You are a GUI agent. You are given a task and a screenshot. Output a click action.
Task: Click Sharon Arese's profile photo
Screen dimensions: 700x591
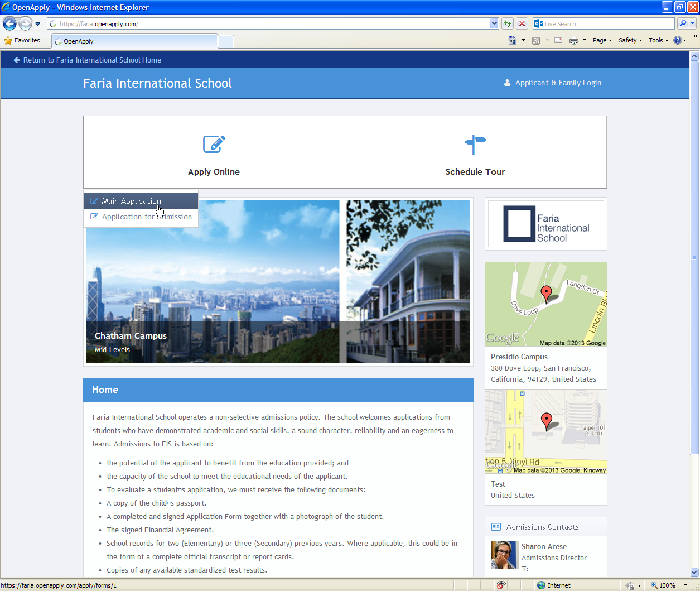[x=504, y=555]
